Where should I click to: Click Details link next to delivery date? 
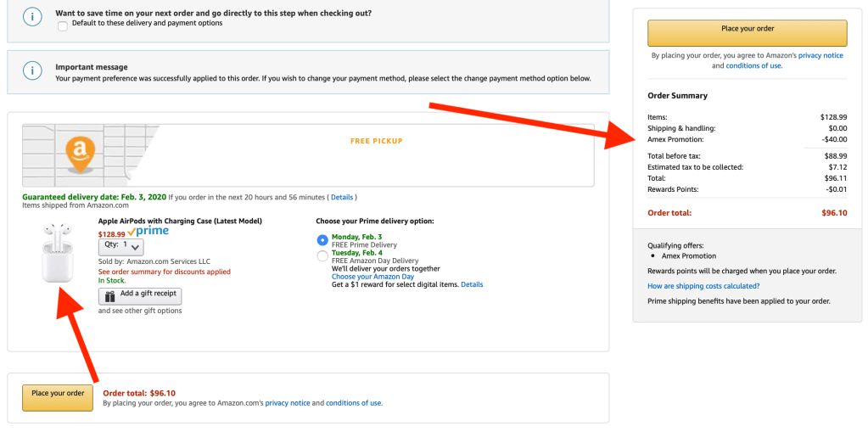(x=342, y=197)
